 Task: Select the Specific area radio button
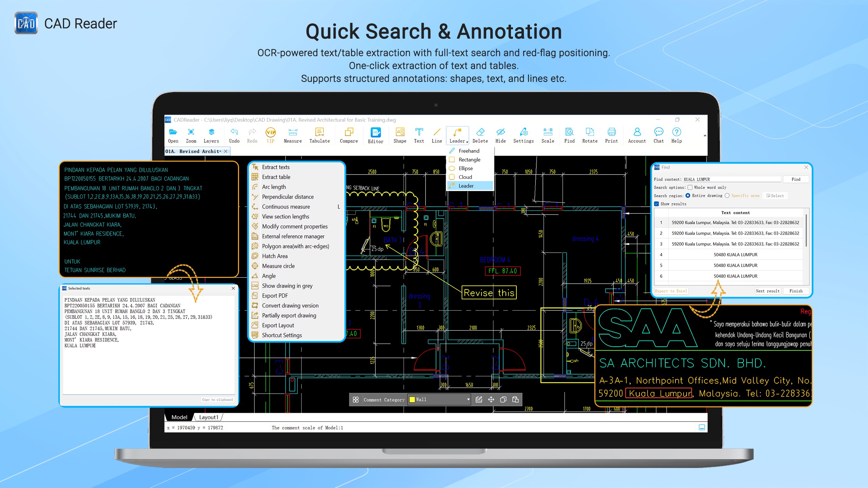[x=727, y=196]
